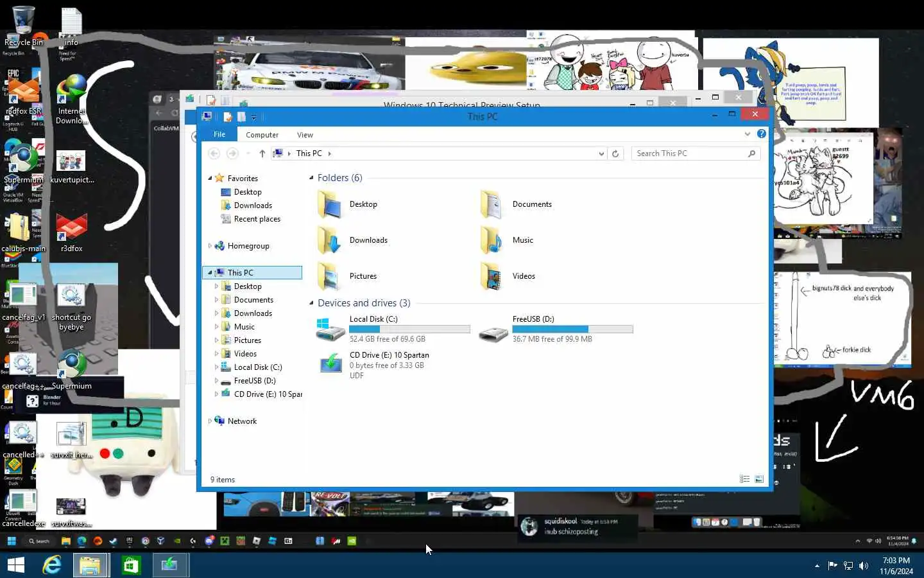Open the Start button on Windows 8 taskbar
Image resolution: width=924 pixels, height=578 pixels.
[15, 565]
